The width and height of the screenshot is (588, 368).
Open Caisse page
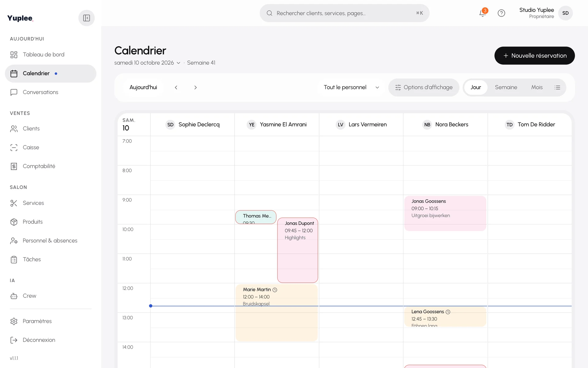click(x=51, y=148)
